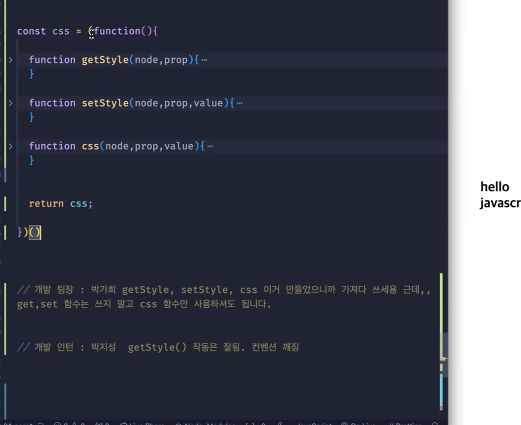Click 'javascr' text in the browser page
Image resolution: width=521 pixels, height=425 pixels.
click(x=500, y=203)
